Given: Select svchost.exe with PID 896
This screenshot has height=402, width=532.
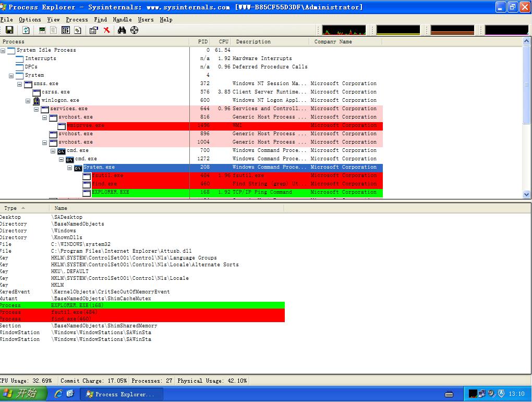Looking at the screenshot, I should pos(191,134).
